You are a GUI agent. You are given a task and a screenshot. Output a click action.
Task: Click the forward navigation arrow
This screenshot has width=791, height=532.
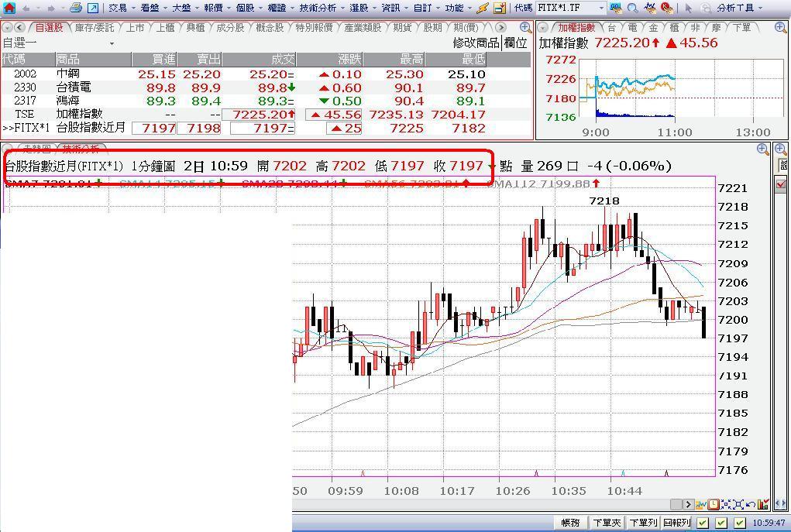click(51, 8)
